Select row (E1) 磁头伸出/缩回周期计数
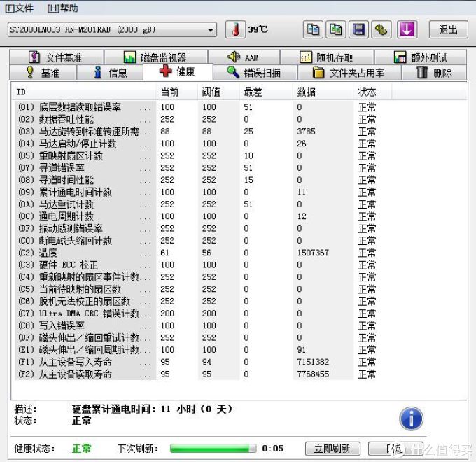 [197, 350]
